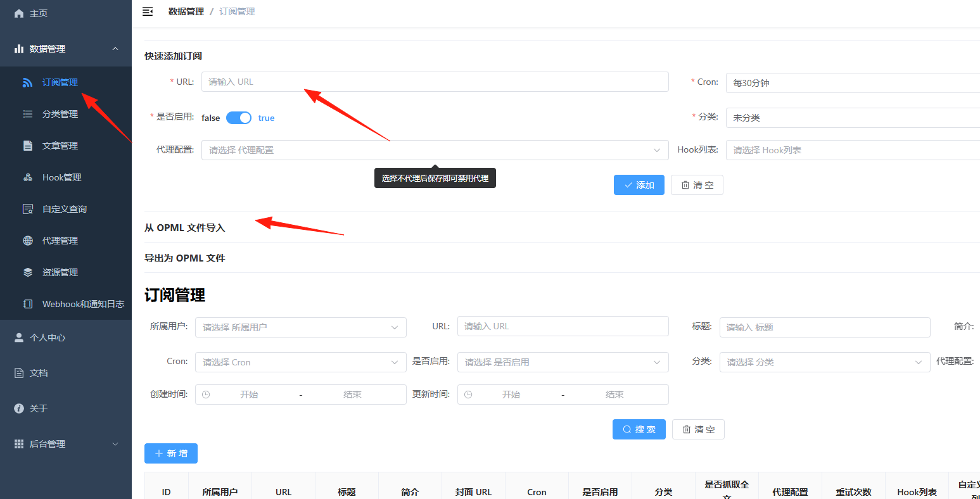Expand the 后台管理 sidebar menu
980x499 pixels.
(x=66, y=444)
